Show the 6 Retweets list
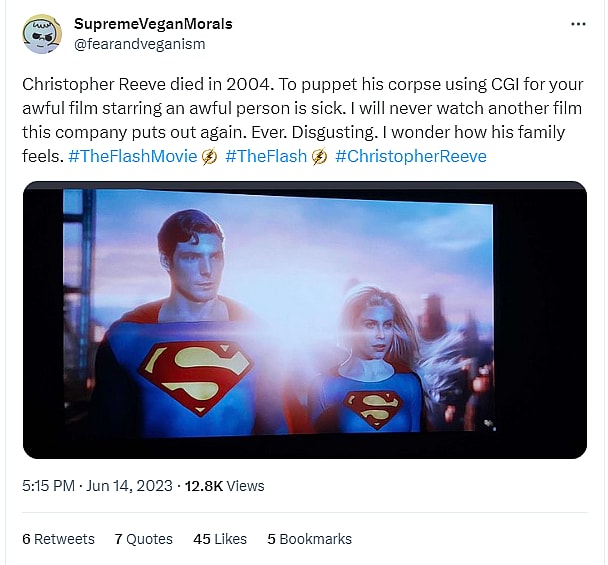This screenshot has height=565, width=608. click(x=58, y=538)
